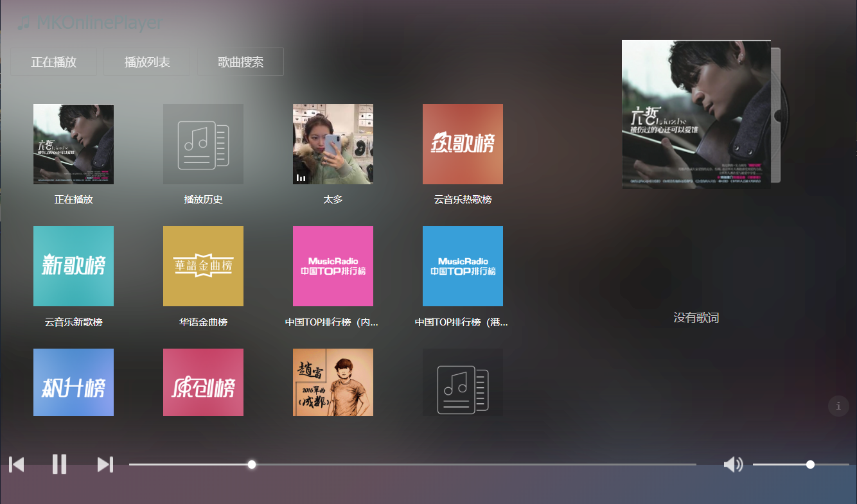Open the 歌曲搜索 tab

[x=241, y=62]
